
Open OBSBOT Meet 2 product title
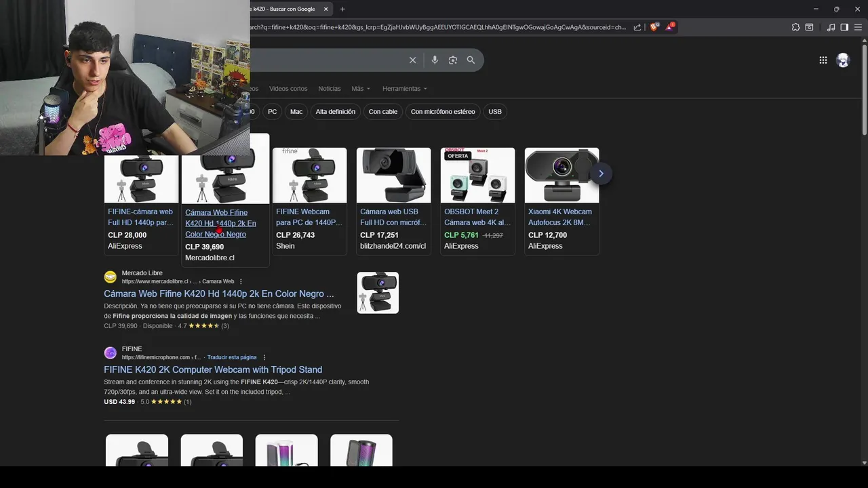coord(477,217)
